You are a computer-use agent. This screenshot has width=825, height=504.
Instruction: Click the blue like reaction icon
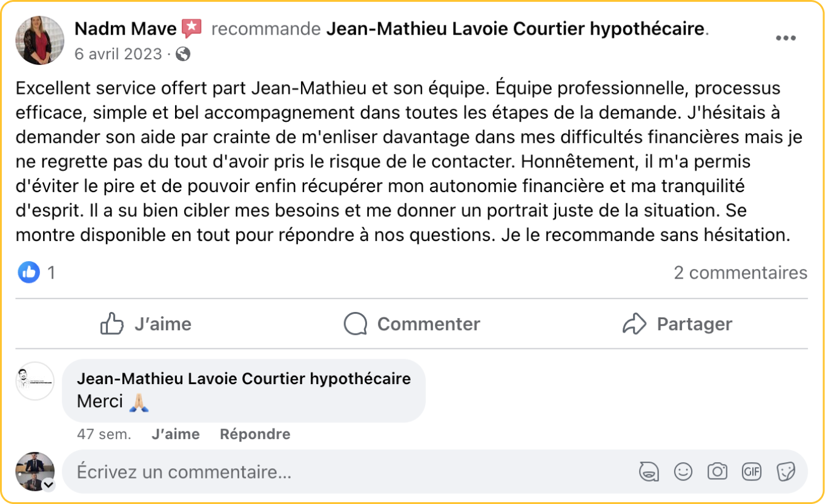point(28,273)
